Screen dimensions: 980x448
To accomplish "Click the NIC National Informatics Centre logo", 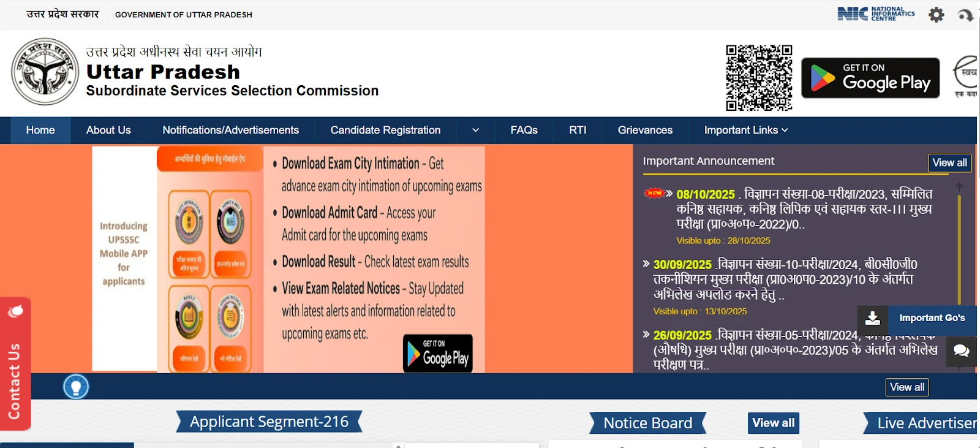I will (876, 14).
